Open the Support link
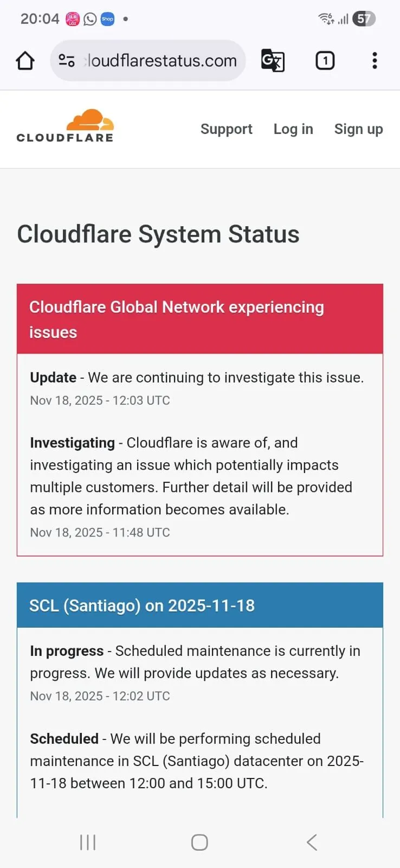 coord(227,129)
